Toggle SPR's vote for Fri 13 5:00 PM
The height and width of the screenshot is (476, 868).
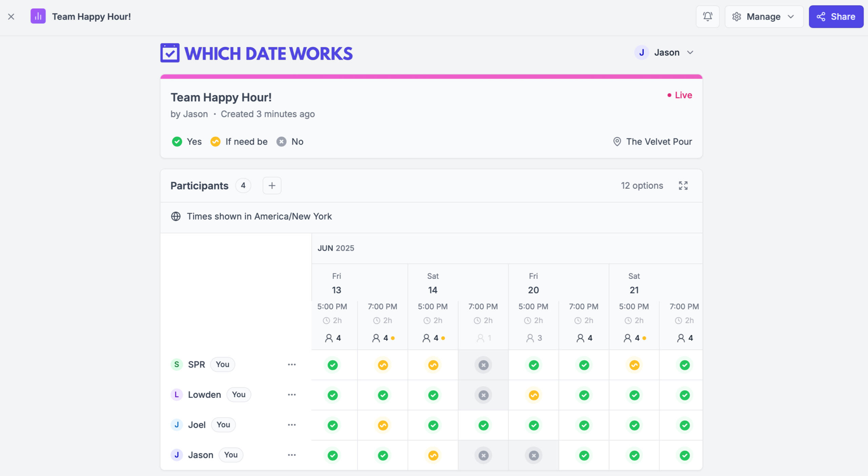pyautogui.click(x=333, y=365)
